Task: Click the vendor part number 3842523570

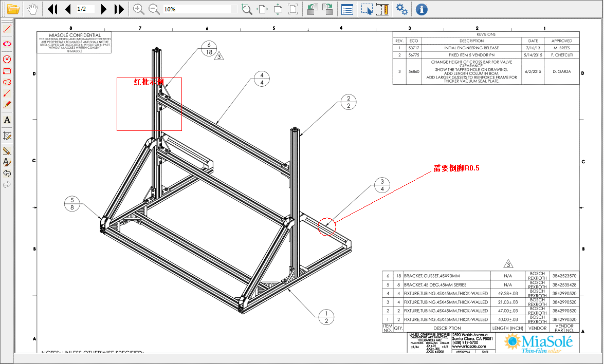Action: coord(564,276)
